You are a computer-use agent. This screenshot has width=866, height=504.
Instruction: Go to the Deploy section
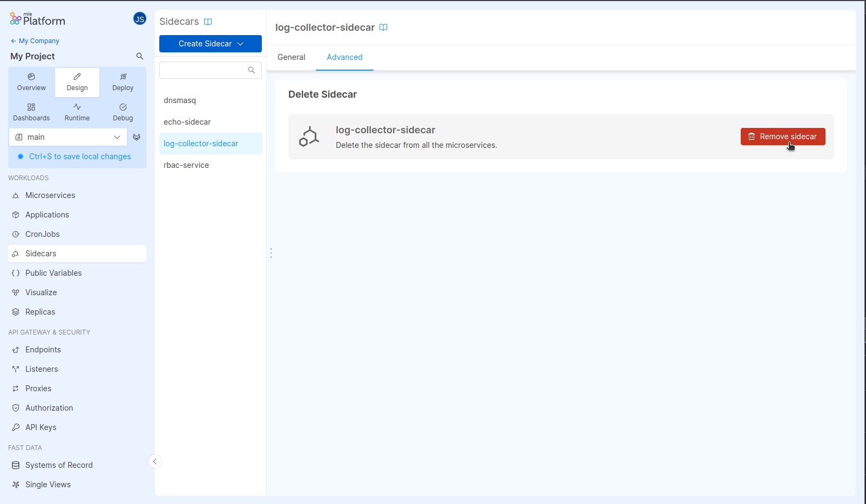pos(123,82)
